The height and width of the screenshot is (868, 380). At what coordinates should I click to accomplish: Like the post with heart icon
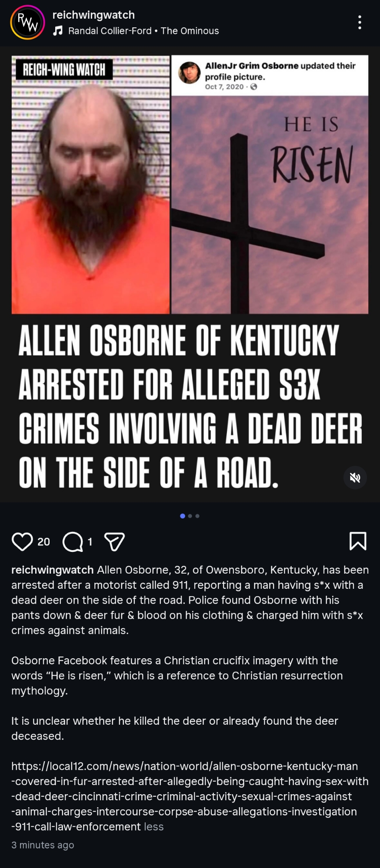point(22,541)
